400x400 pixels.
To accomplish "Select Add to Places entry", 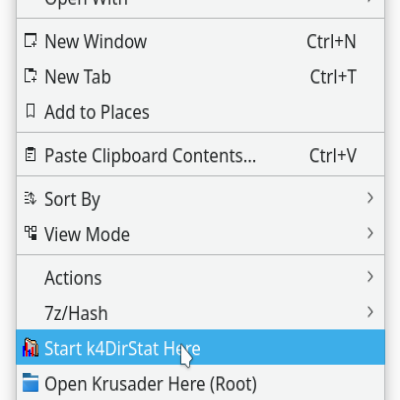I will click(200, 112).
